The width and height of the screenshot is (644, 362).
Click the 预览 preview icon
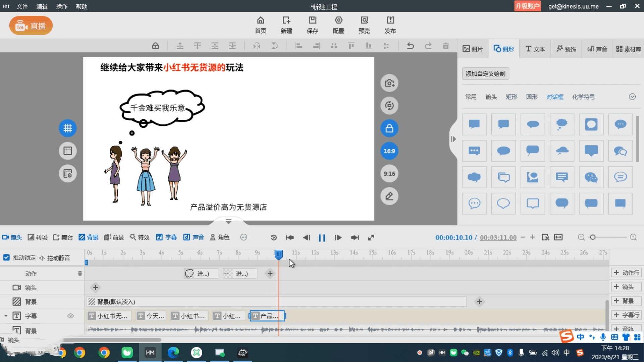(364, 25)
